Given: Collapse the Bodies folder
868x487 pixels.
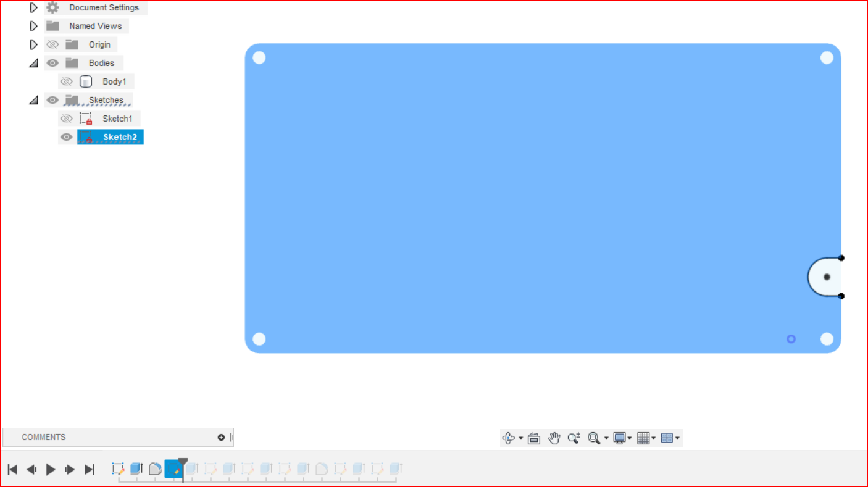Looking at the screenshot, I should tap(34, 63).
